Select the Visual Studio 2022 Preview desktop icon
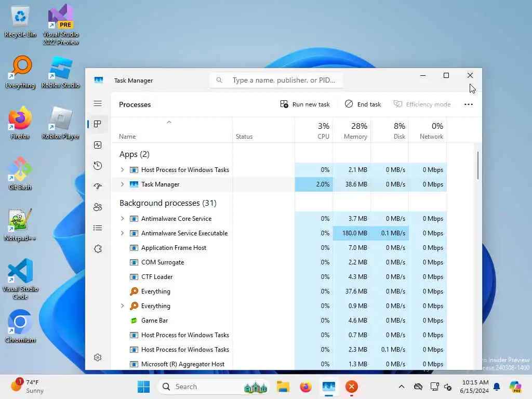This screenshot has height=399, width=532. (61, 24)
